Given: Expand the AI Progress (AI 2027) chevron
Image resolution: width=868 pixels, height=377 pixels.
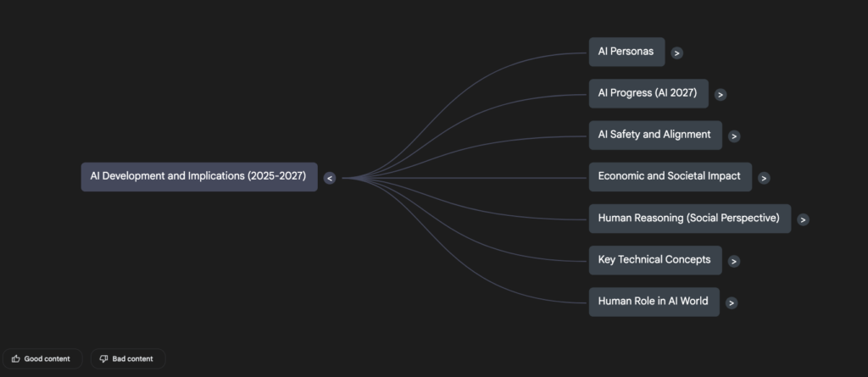Looking at the screenshot, I should [721, 95].
